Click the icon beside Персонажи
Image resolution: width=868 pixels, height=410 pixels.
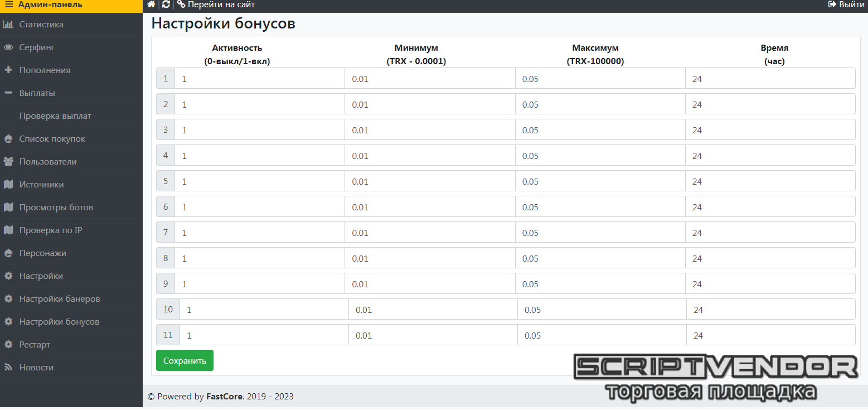(x=8, y=253)
